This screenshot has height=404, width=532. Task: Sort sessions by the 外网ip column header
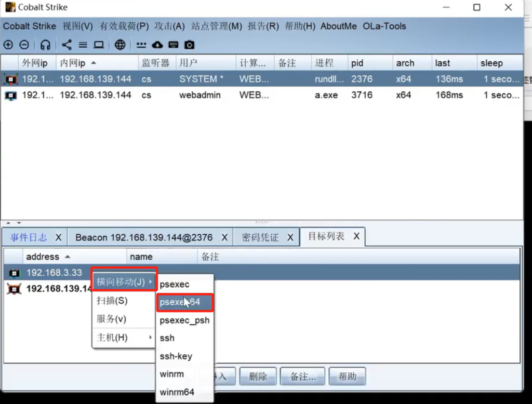(37, 63)
